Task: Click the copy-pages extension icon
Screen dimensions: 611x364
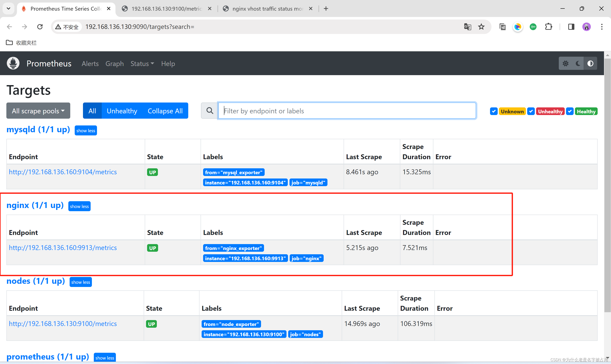Action: point(502,27)
